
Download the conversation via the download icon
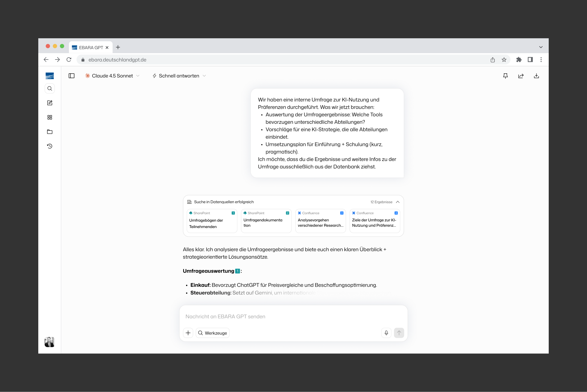[536, 76]
